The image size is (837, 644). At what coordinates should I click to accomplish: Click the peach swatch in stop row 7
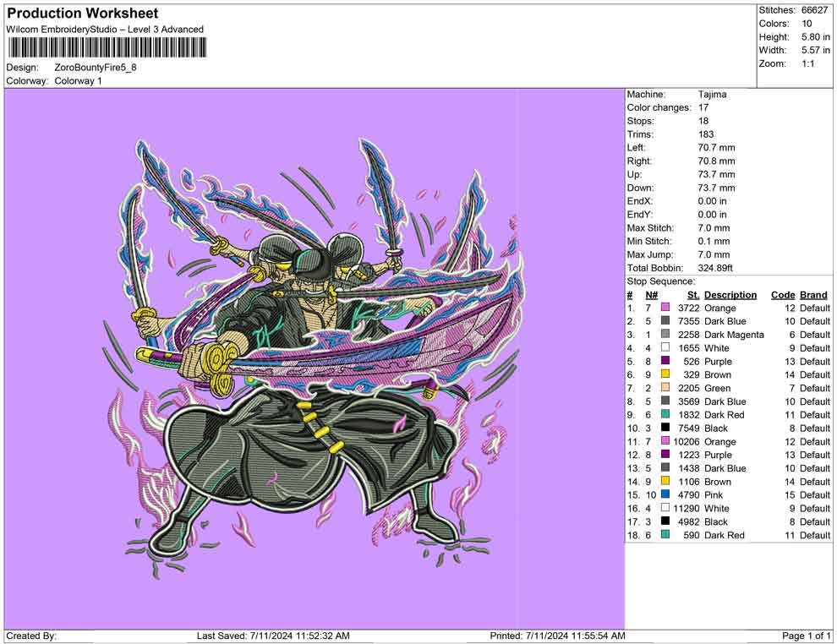[665, 389]
